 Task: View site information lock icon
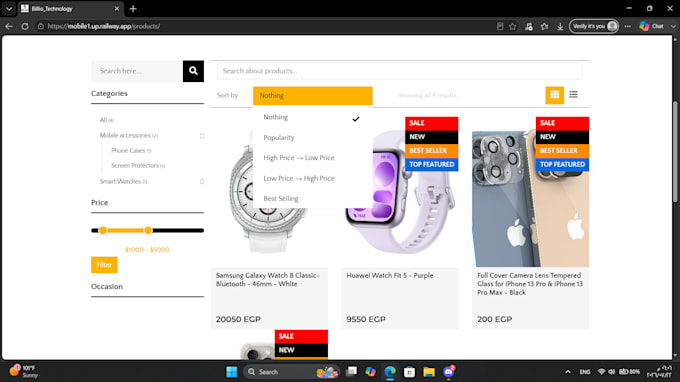[40, 26]
